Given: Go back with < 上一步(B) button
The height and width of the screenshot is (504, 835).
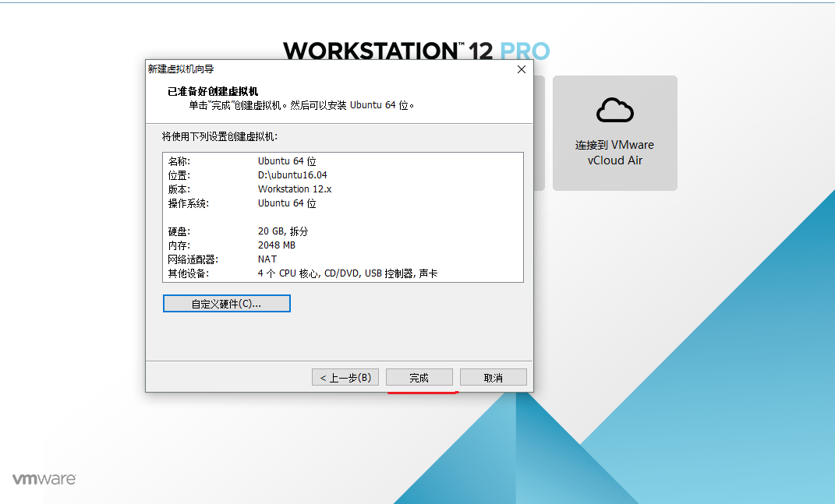Looking at the screenshot, I should (345, 377).
